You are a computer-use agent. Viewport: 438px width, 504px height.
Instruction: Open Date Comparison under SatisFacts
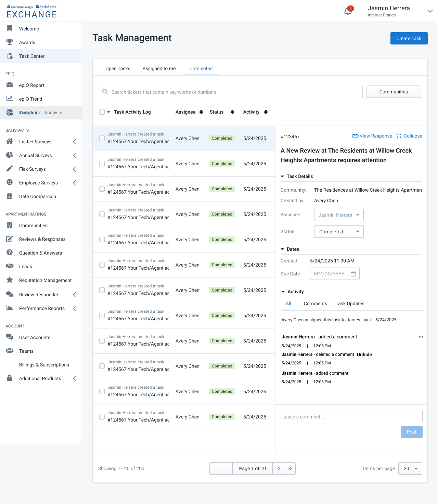click(x=37, y=196)
